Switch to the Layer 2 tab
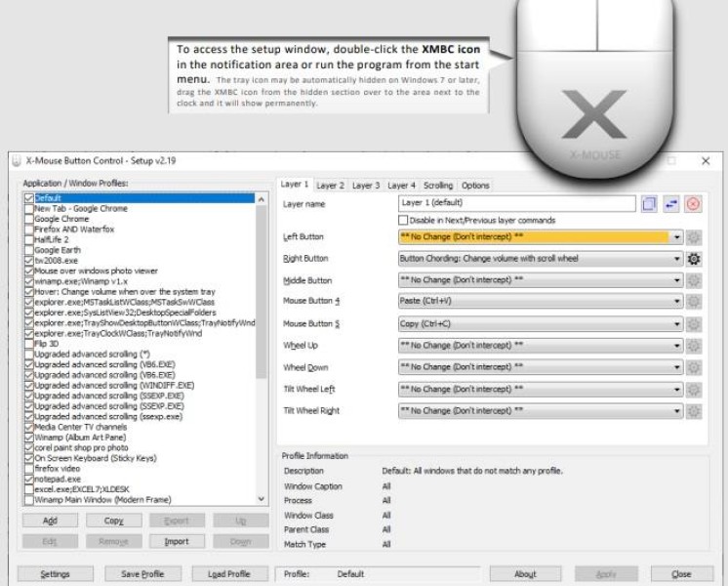The image size is (728, 586). click(x=330, y=186)
